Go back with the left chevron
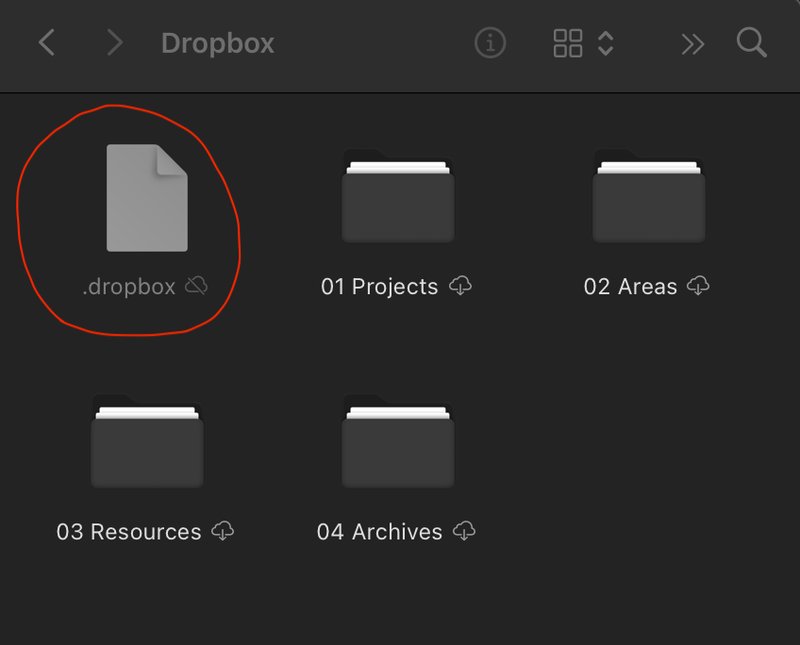 pos(46,42)
